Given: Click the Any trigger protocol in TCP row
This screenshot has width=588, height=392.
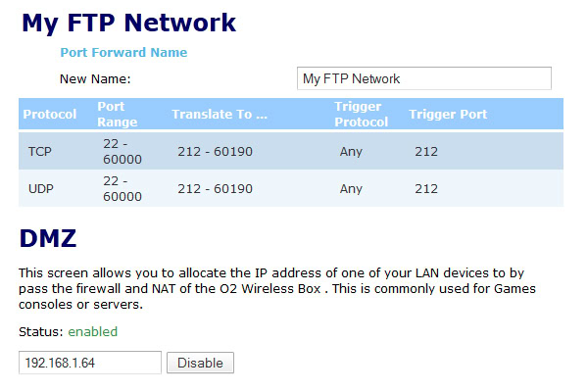Looking at the screenshot, I should pos(351,152).
